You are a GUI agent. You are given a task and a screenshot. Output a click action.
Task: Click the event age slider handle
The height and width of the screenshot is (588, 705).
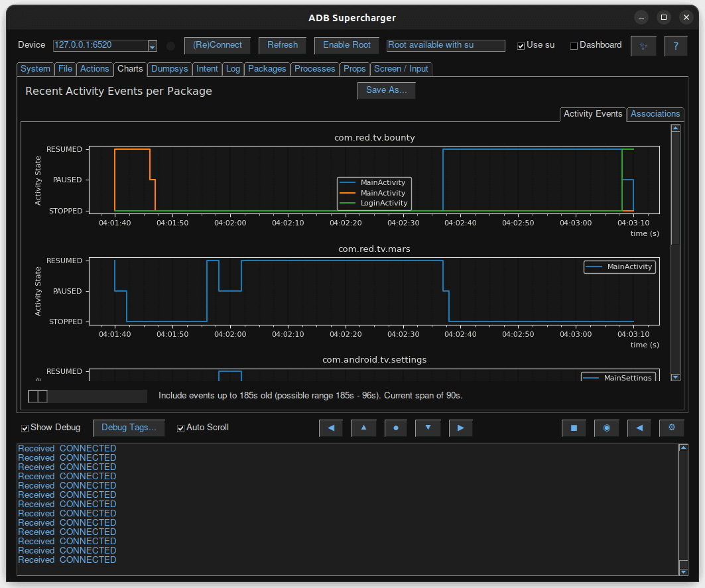pos(38,396)
